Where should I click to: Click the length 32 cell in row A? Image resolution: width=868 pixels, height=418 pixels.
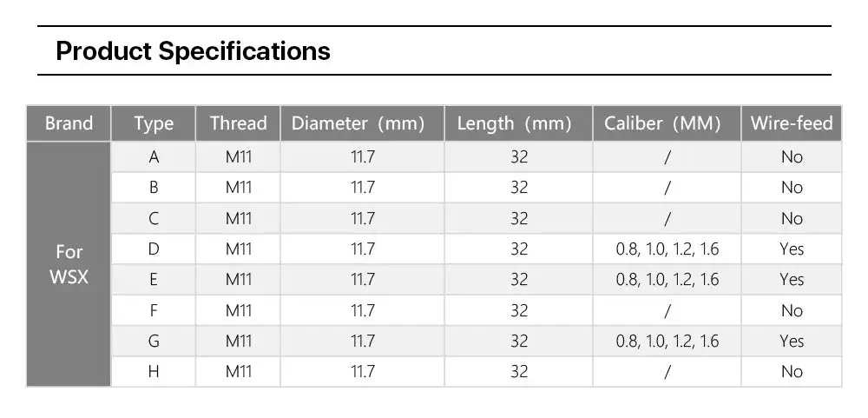pos(519,157)
